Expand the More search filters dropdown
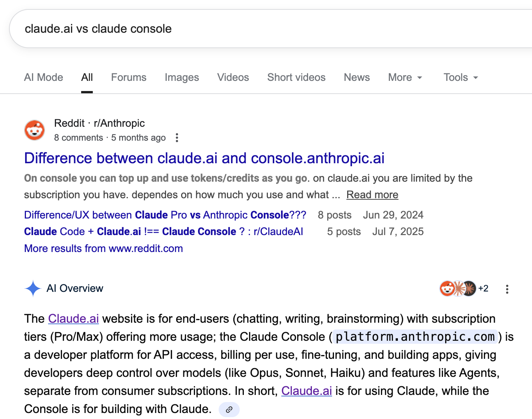532x419 pixels. click(x=405, y=77)
